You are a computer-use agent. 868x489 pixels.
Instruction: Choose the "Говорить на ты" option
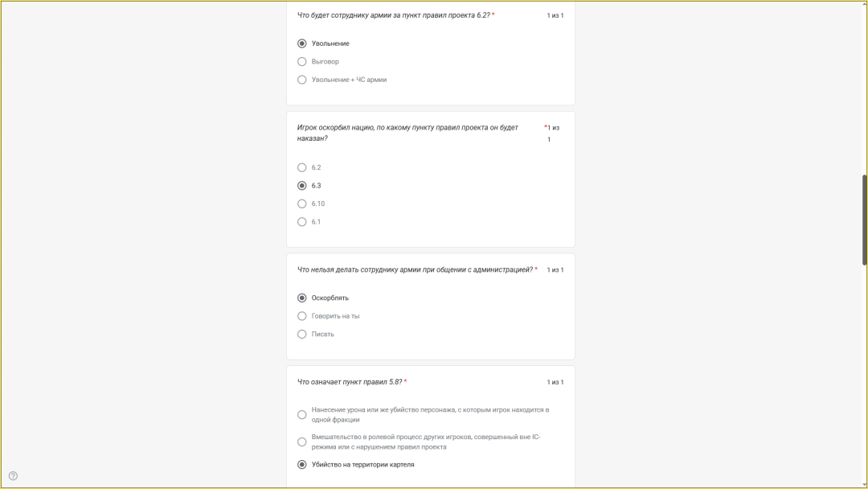pyautogui.click(x=302, y=316)
